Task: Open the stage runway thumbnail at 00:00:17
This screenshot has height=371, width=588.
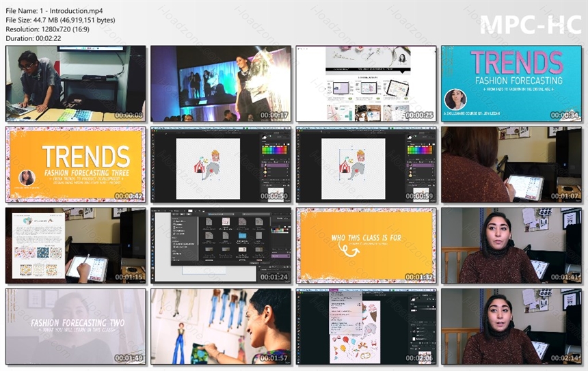Action: tap(221, 84)
